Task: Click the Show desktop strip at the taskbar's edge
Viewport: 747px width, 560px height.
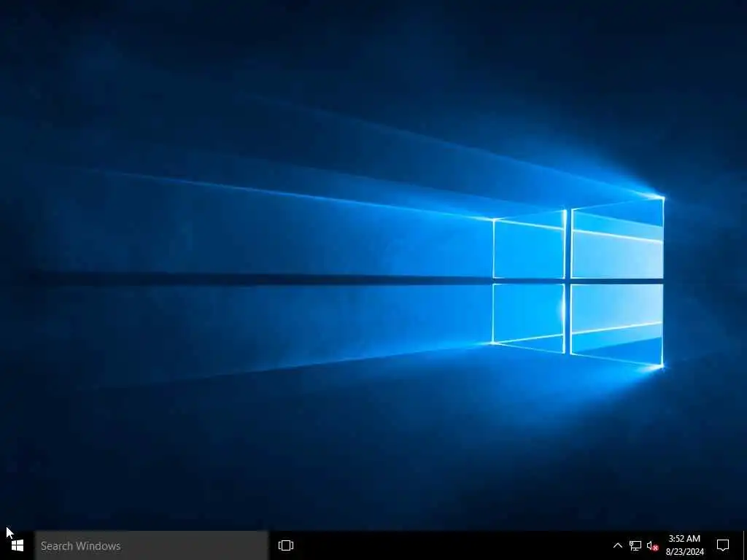Action: (745, 545)
